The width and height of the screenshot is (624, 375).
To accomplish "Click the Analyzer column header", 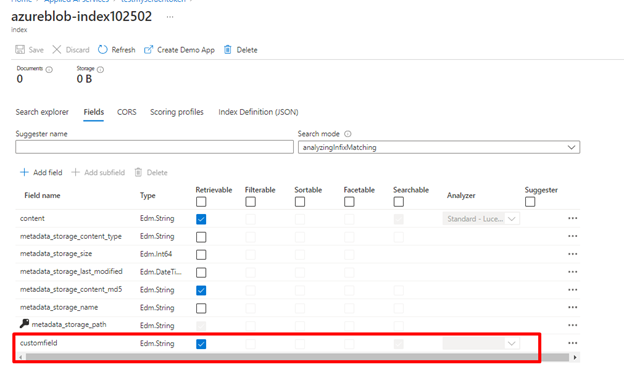I will (x=461, y=195).
